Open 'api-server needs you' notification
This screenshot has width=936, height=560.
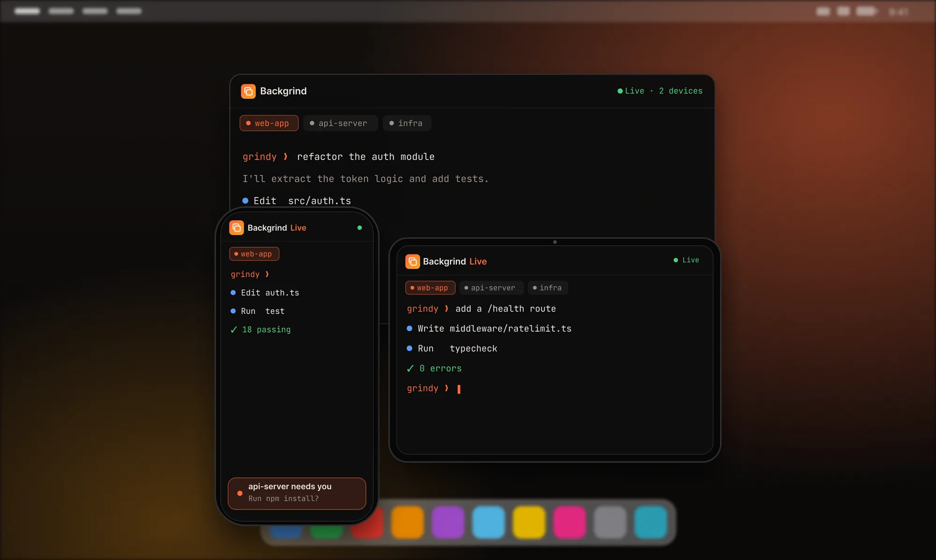297,493
